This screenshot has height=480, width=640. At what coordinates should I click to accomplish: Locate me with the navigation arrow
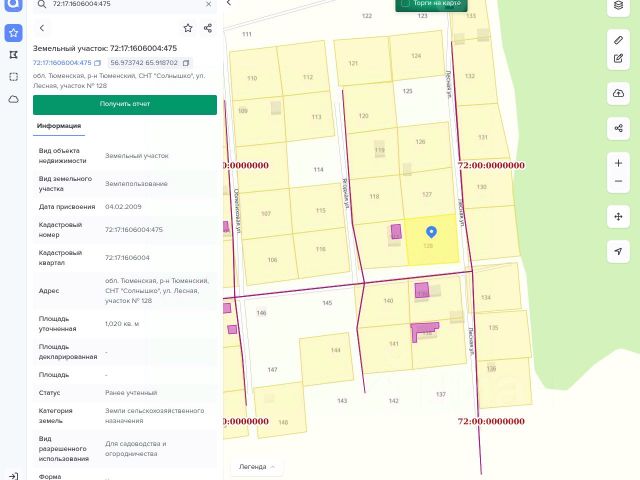coord(618,251)
